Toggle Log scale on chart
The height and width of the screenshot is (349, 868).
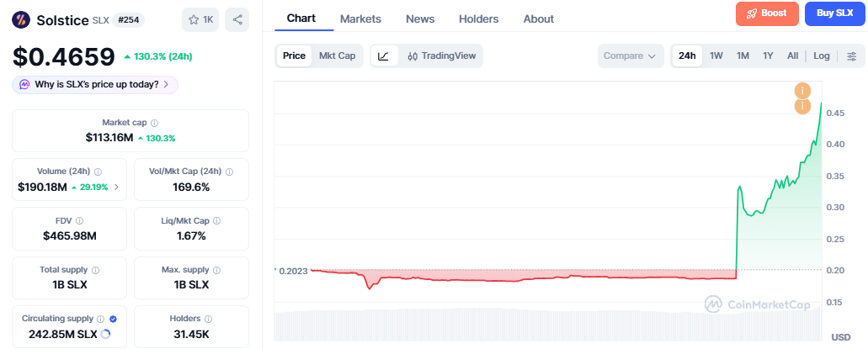[x=822, y=56]
